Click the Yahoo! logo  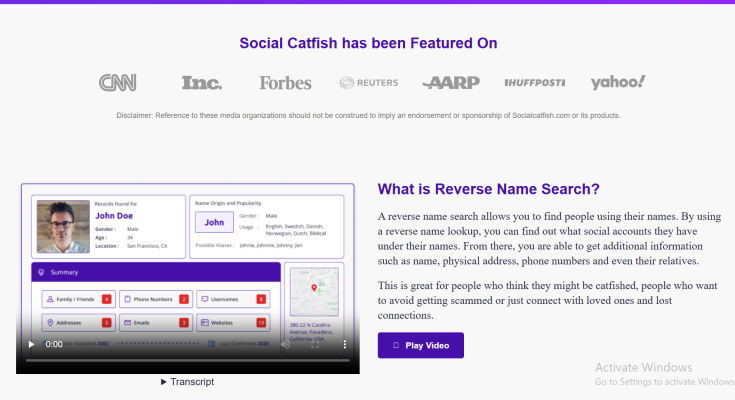pyautogui.click(x=618, y=83)
